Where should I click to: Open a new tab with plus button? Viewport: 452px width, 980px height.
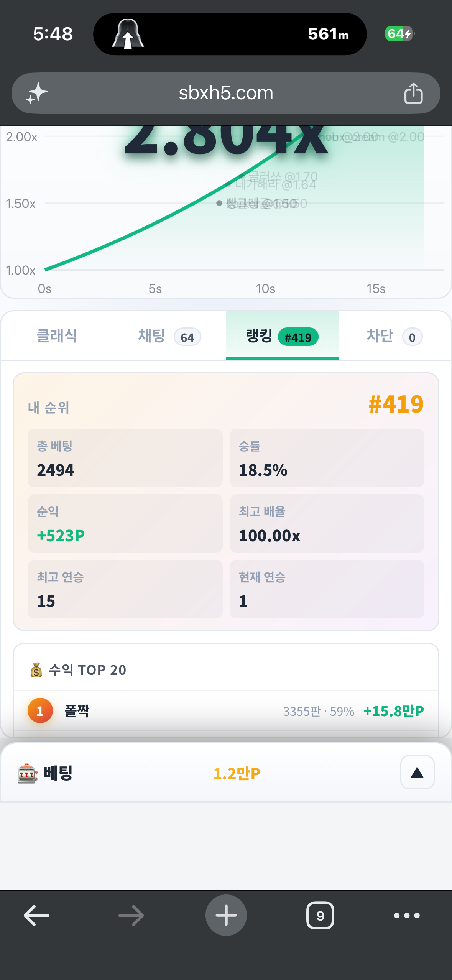226,915
